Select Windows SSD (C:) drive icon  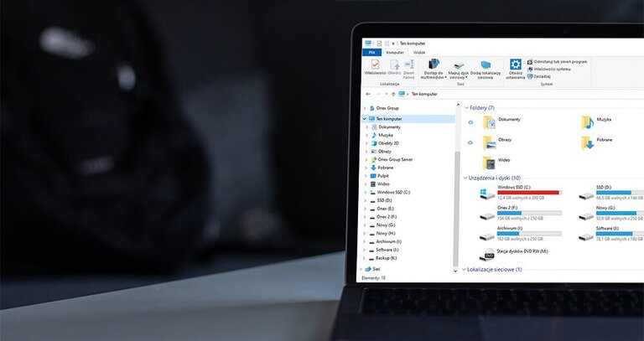pos(487,194)
